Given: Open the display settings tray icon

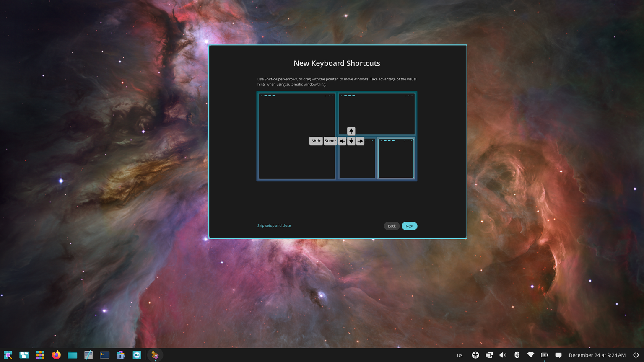Looking at the screenshot, I should pyautogui.click(x=489, y=355).
